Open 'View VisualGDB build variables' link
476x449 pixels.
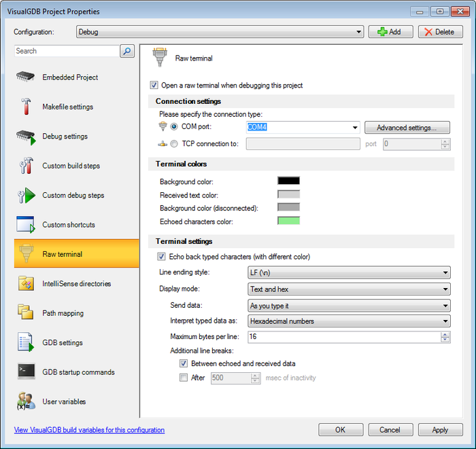(x=89, y=430)
